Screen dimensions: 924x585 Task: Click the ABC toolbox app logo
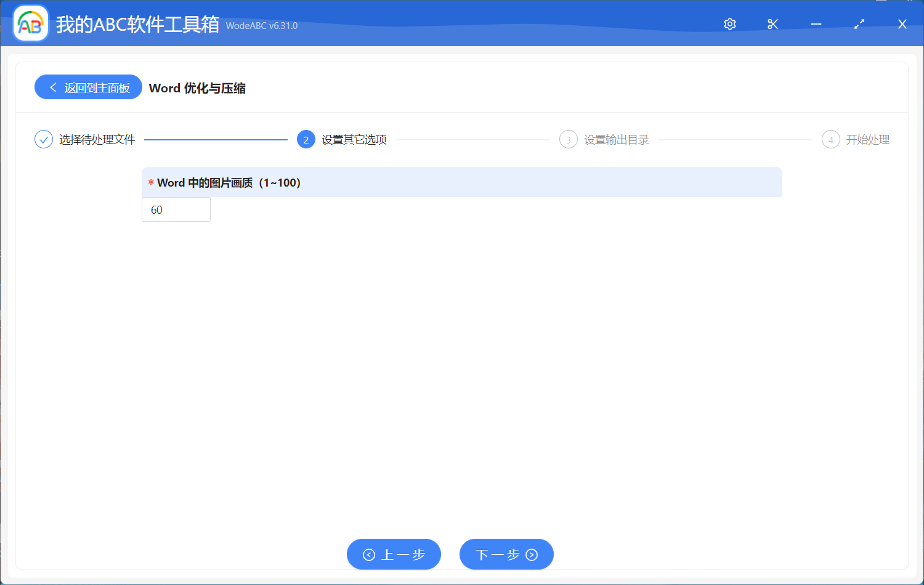coord(30,23)
